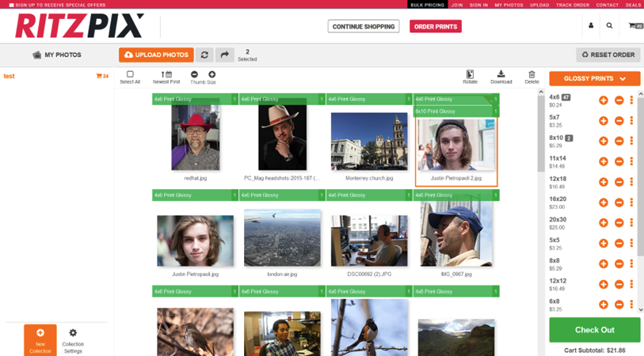The image size is (644, 356).
Task: Open more options for 4x6 print size
Action: [631, 100]
